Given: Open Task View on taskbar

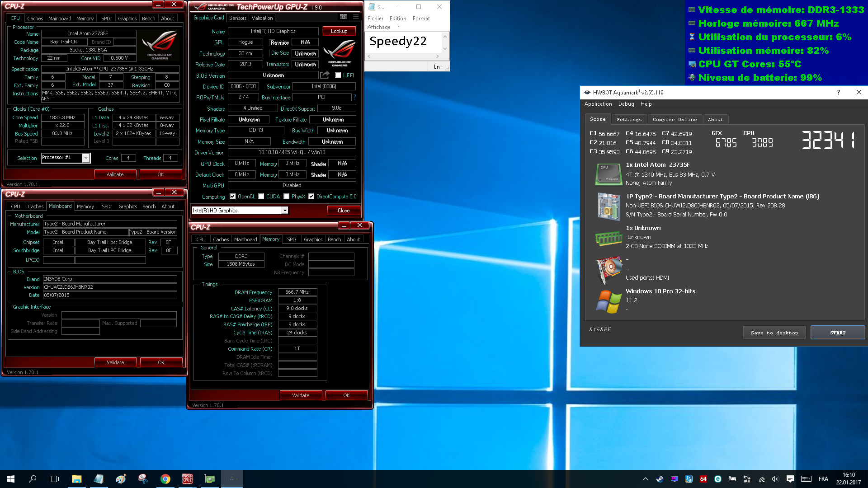Looking at the screenshot, I should click(54, 479).
